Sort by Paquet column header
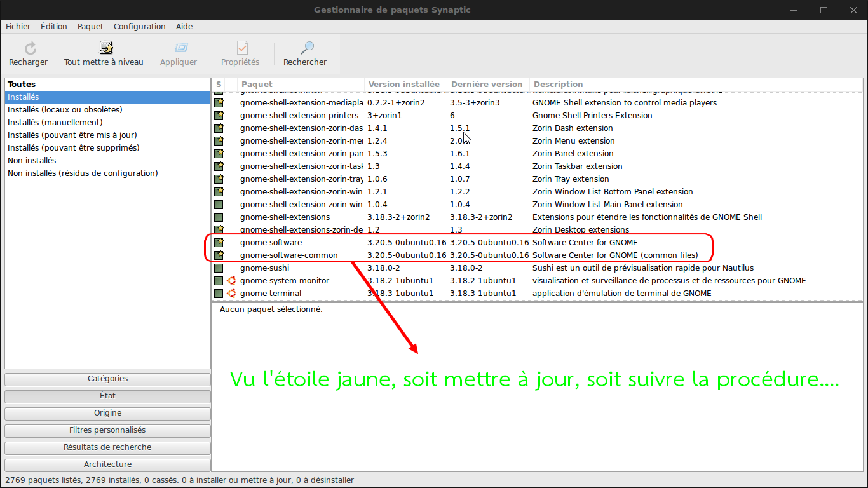The width and height of the screenshot is (868, 488). coord(300,85)
